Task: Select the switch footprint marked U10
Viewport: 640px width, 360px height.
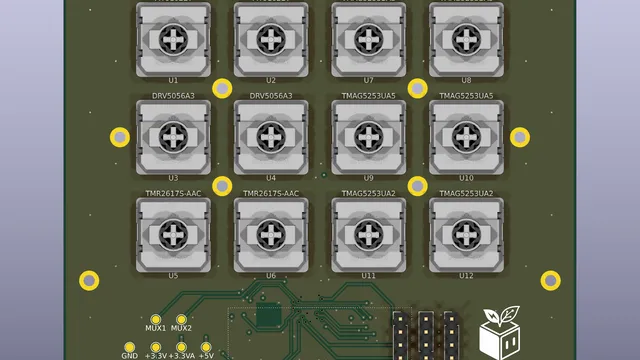Action: point(466,137)
